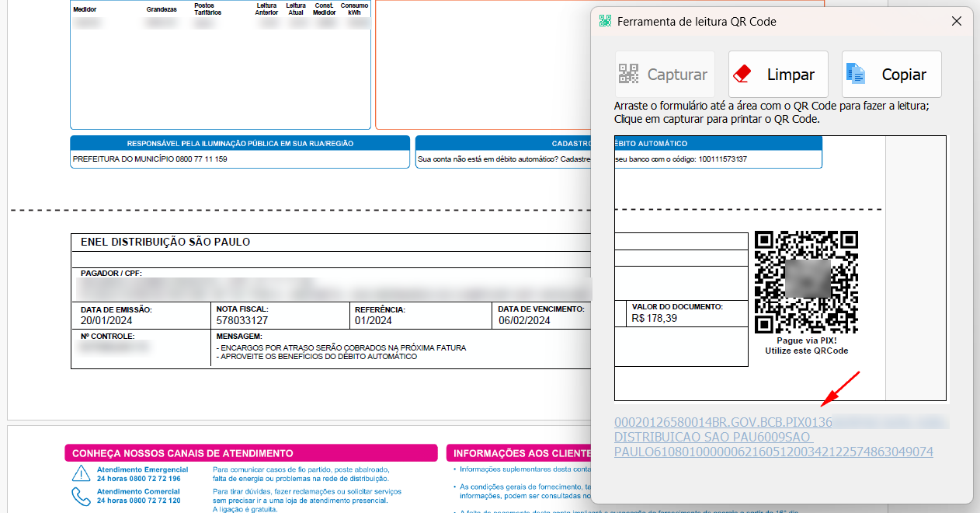Select nota fiscal number 578033127
The height and width of the screenshot is (513, 980).
coord(242,320)
